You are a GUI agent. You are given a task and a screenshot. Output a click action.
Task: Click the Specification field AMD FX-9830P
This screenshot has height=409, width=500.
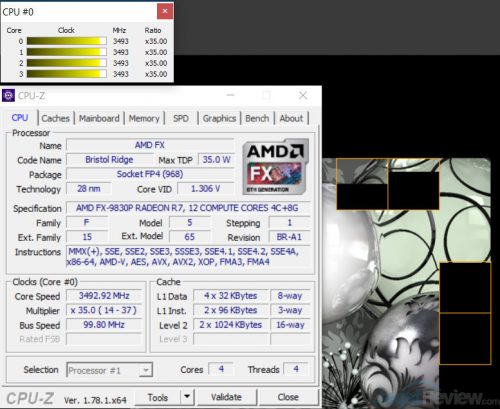(187, 208)
